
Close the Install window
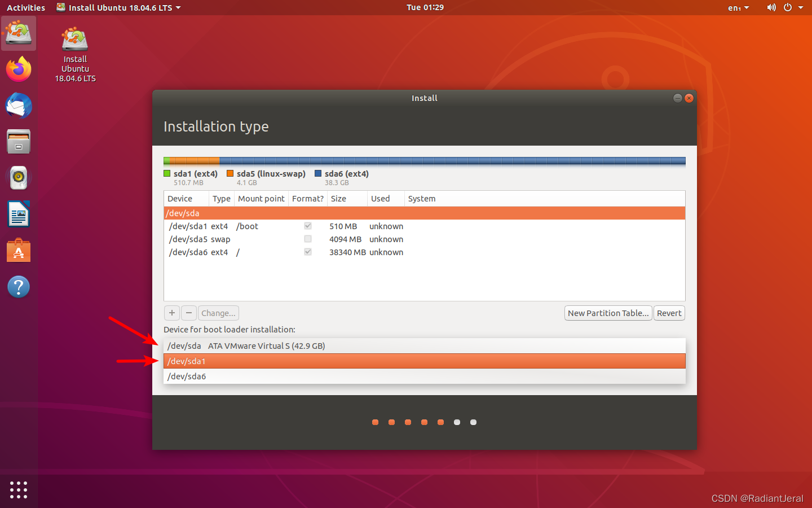(689, 98)
